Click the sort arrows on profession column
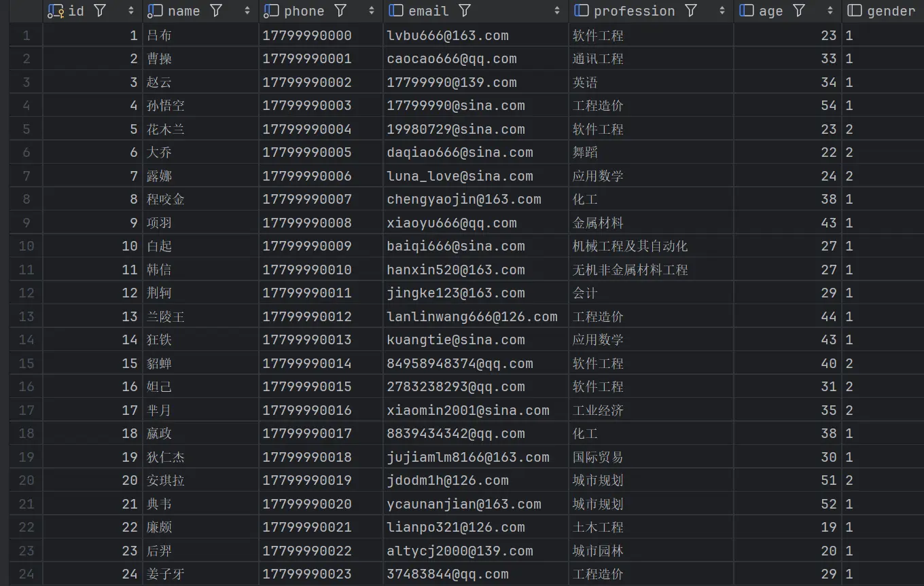 tap(722, 11)
